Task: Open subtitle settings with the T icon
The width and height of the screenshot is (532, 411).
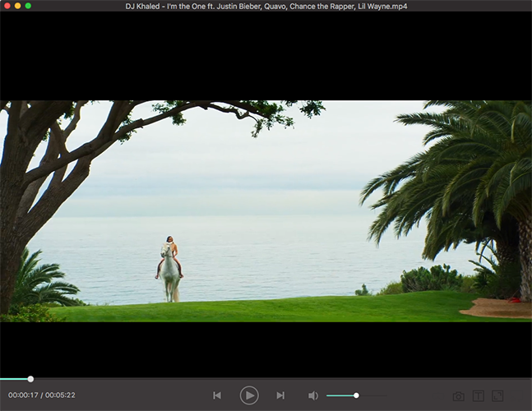Action: tap(479, 396)
